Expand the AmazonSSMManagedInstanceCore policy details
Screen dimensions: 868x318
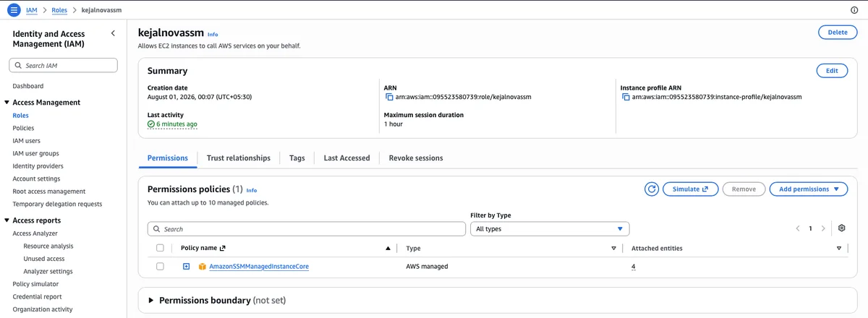point(186,266)
